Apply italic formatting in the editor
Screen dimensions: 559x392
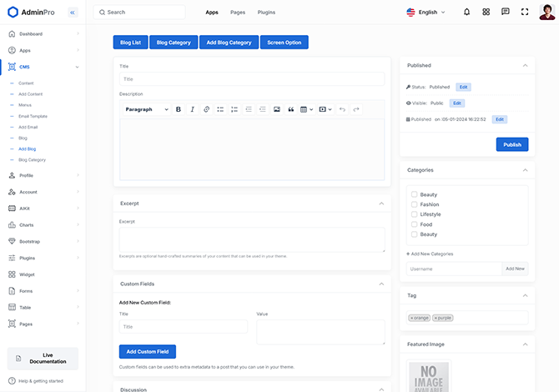[x=192, y=109]
